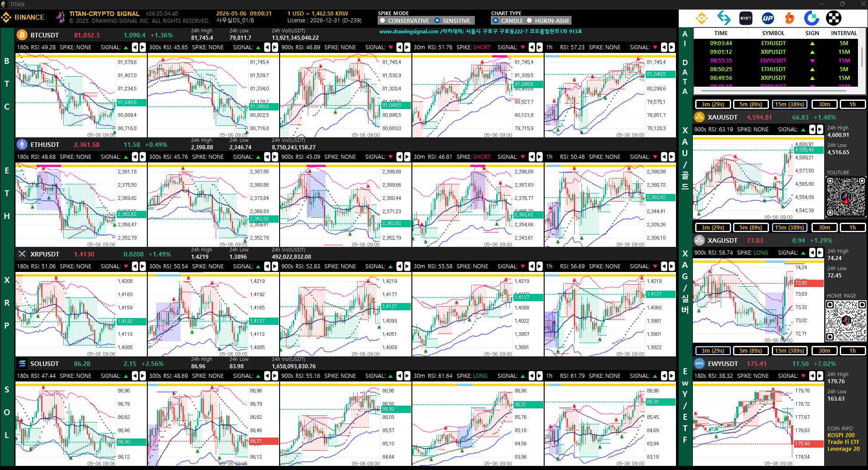868x470 pixels.
Task: Click the gold icon beside XAUUSDT
Action: (x=699, y=117)
